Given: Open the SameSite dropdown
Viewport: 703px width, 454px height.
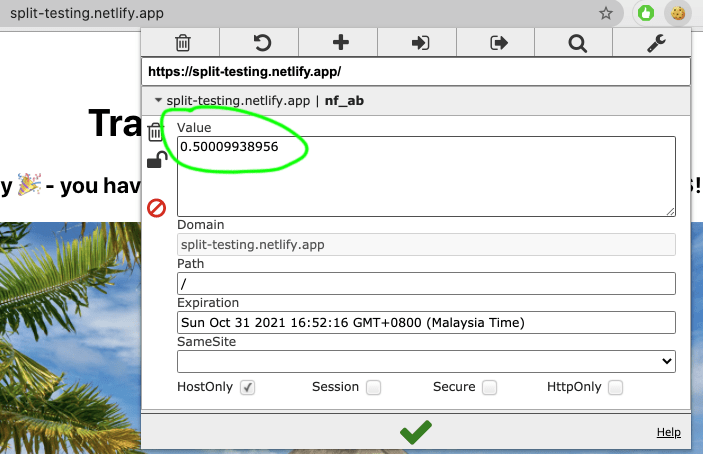Looking at the screenshot, I should tap(426, 361).
